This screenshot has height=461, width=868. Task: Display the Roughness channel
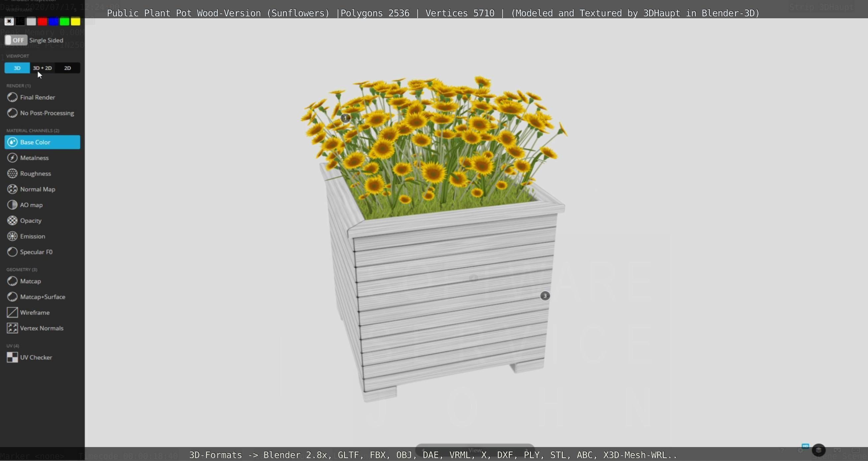(x=42, y=173)
